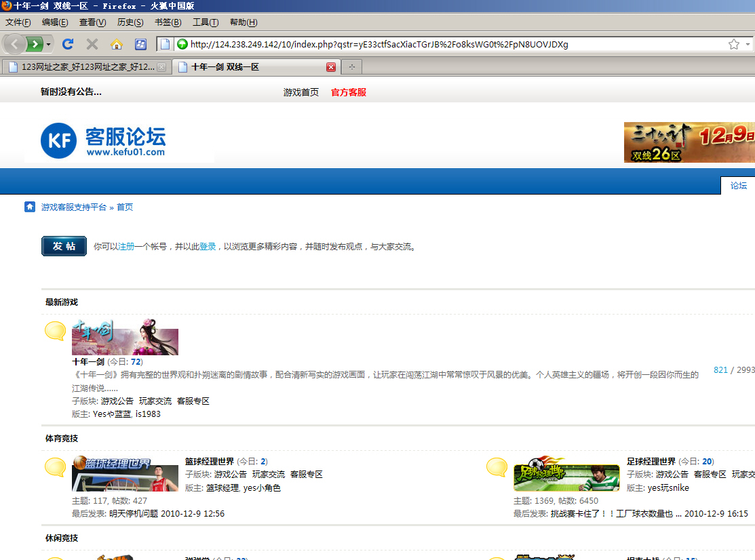Reload the current page
The height and width of the screenshot is (560, 755).
coord(68,44)
